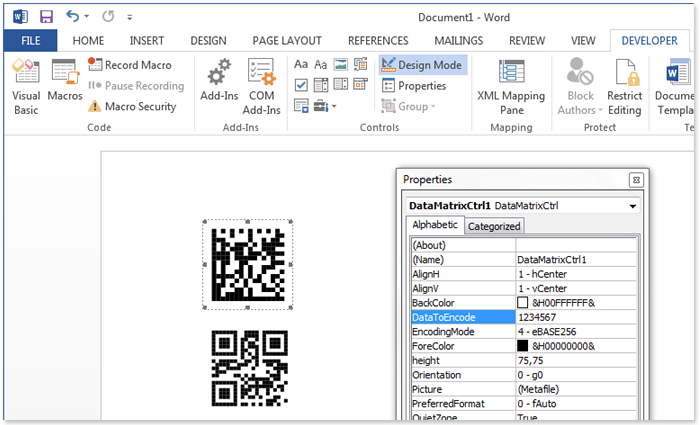Open the FILE tab
The image size is (700, 425).
click(x=30, y=41)
